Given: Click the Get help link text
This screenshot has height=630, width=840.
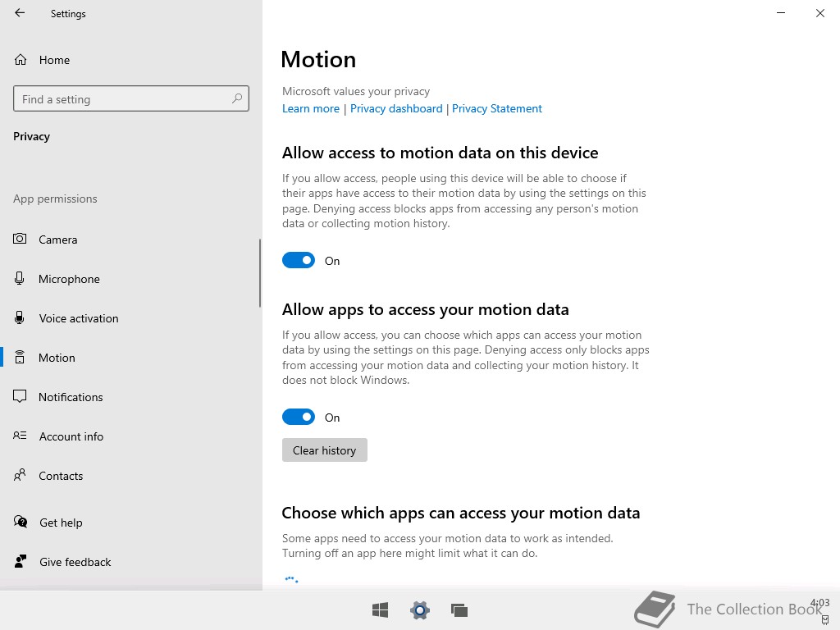Looking at the screenshot, I should pos(61,523).
